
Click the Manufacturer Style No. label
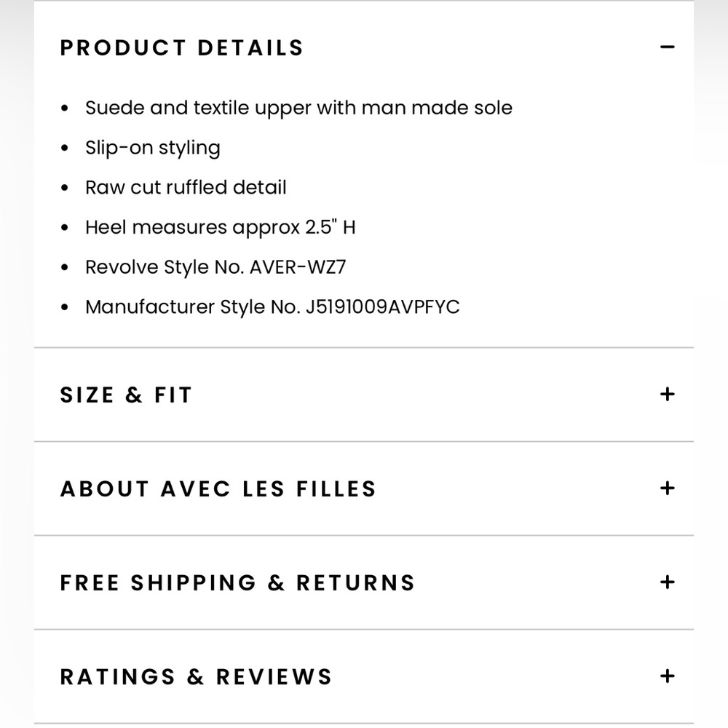[x=192, y=306]
